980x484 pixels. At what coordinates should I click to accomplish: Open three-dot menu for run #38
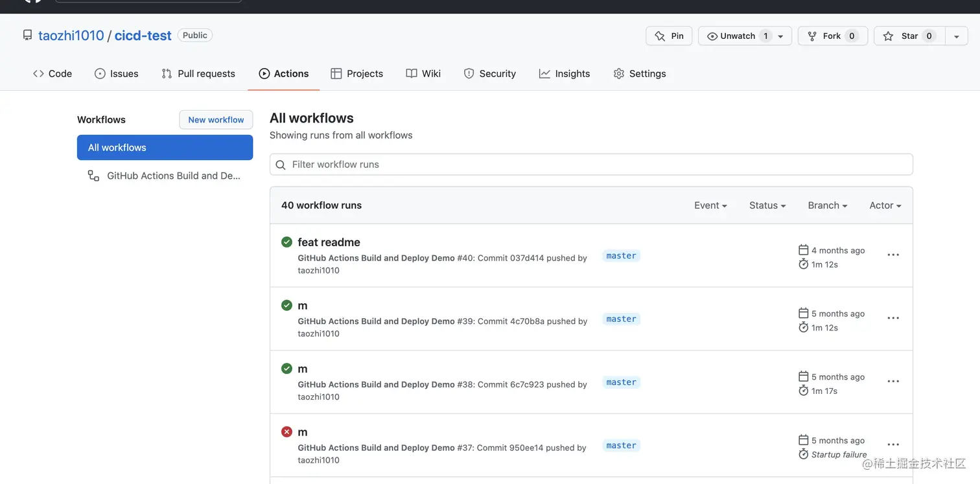tap(893, 382)
